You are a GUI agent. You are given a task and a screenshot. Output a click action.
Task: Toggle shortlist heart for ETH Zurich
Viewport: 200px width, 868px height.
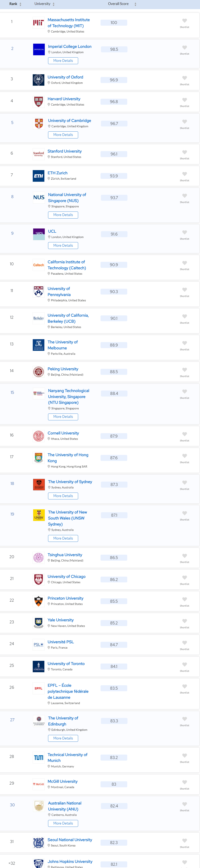click(x=184, y=174)
